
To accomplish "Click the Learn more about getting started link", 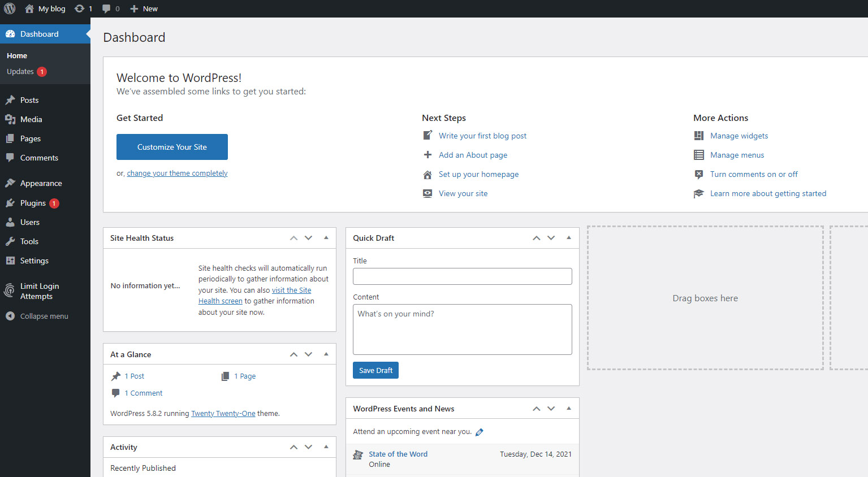I will (768, 193).
